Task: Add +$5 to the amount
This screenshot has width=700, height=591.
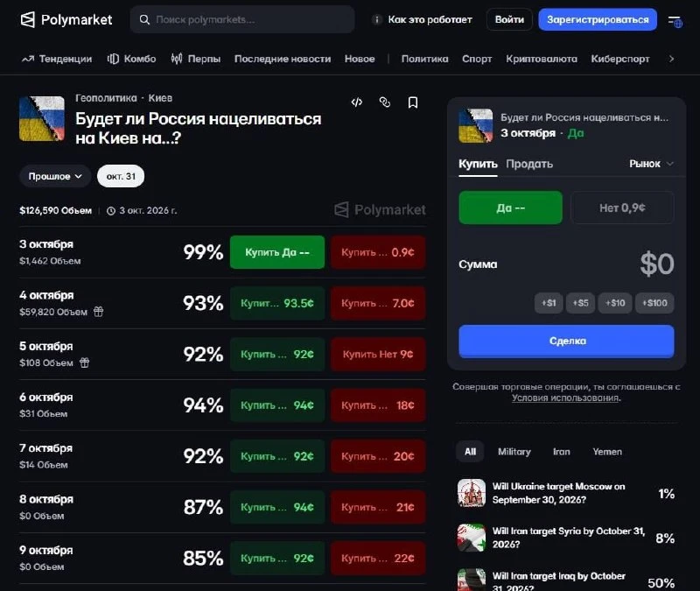Action: pos(580,303)
